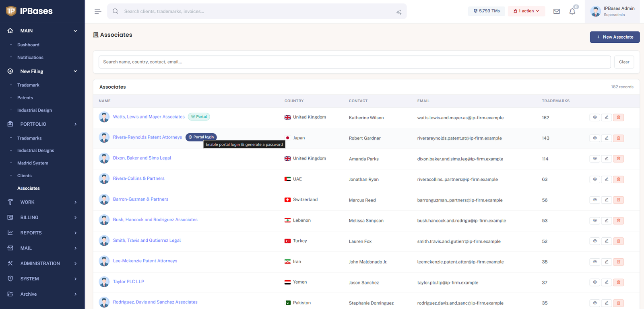Focus the global search bar
This screenshot has width=644, height=309.
point(257,11)
